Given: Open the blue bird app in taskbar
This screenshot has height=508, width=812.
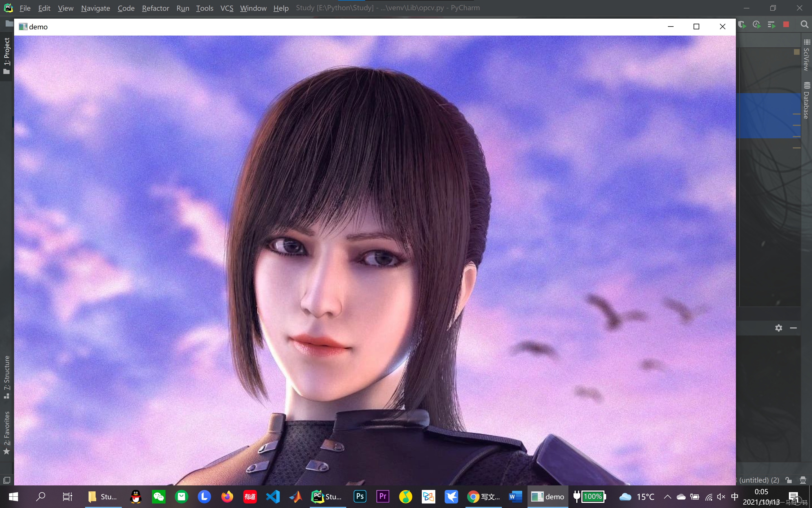Looking at the screenshot, I should (x=451, y=497).
